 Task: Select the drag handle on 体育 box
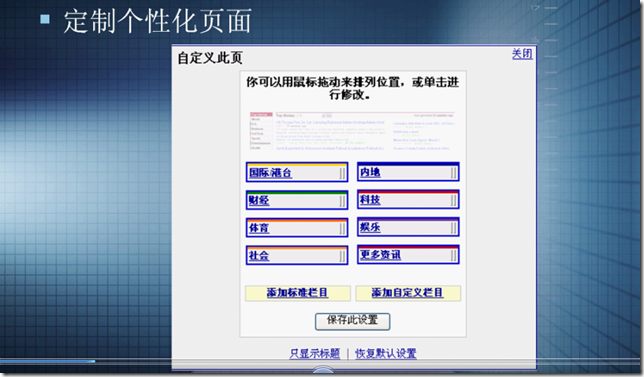(343, 229)
